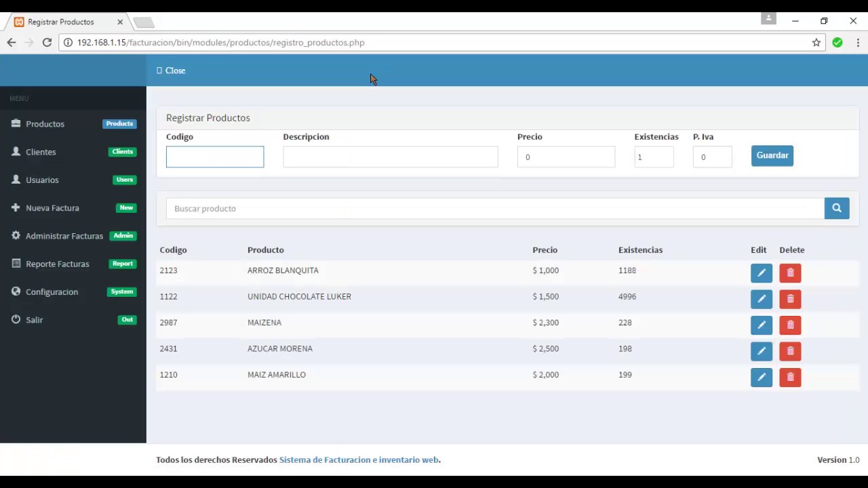Delete the AZUCAR MORENA product
The image size is (868, 488).
pyautogui.click(x=790, y=351)
